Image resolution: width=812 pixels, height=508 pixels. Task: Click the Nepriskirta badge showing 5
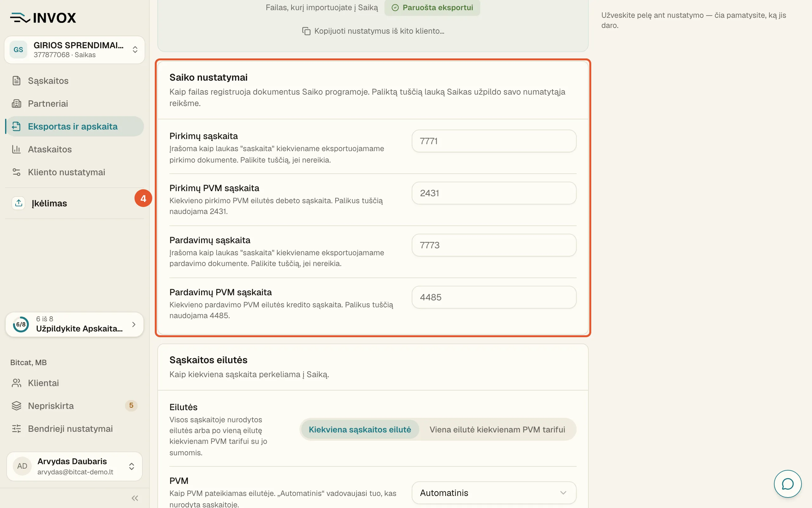[131, 405]
